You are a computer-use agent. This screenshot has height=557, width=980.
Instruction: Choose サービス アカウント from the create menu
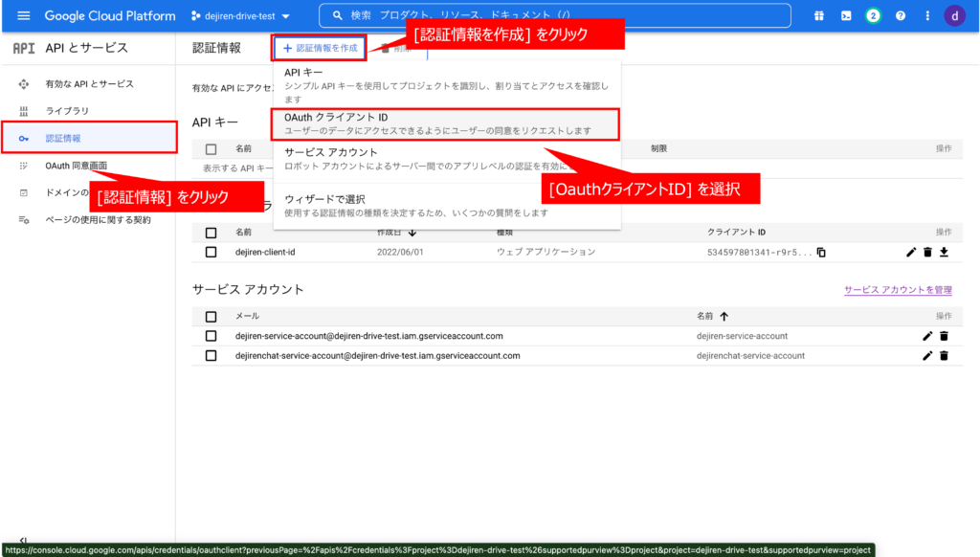point(447,159)
